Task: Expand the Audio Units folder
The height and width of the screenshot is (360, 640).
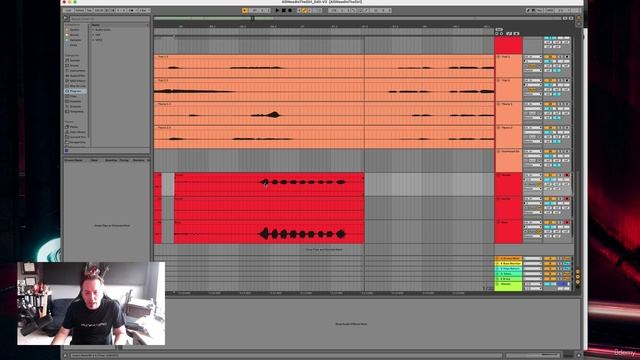Action: click(93, 30)
